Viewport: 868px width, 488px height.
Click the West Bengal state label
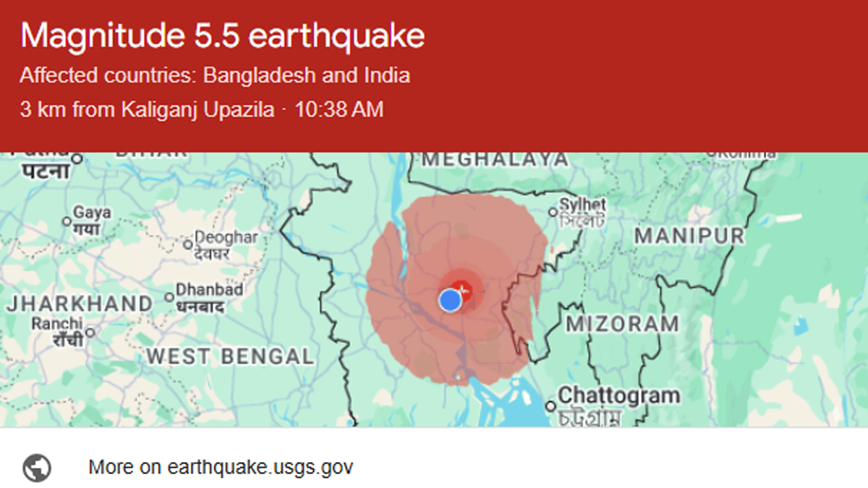click(x=230, y=356)
